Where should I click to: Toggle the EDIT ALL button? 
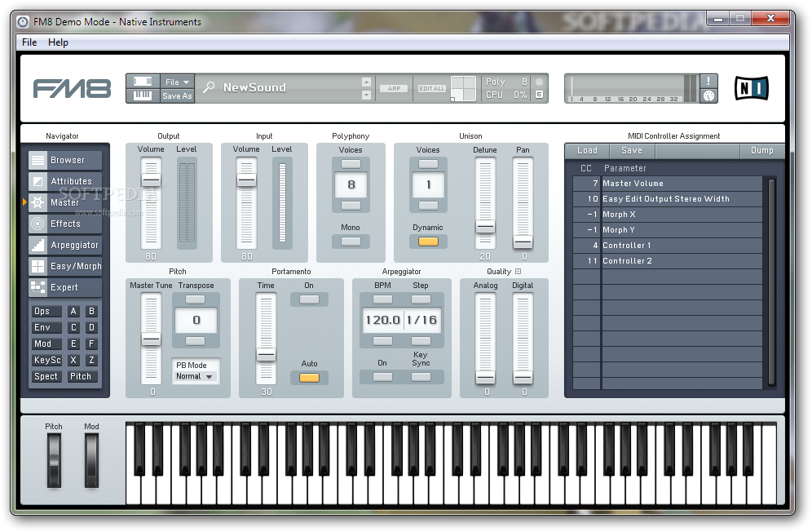point(432,89)
